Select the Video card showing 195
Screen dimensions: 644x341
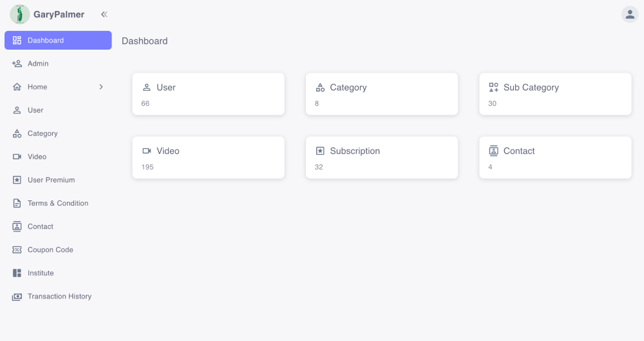click(x=208, y=157)
